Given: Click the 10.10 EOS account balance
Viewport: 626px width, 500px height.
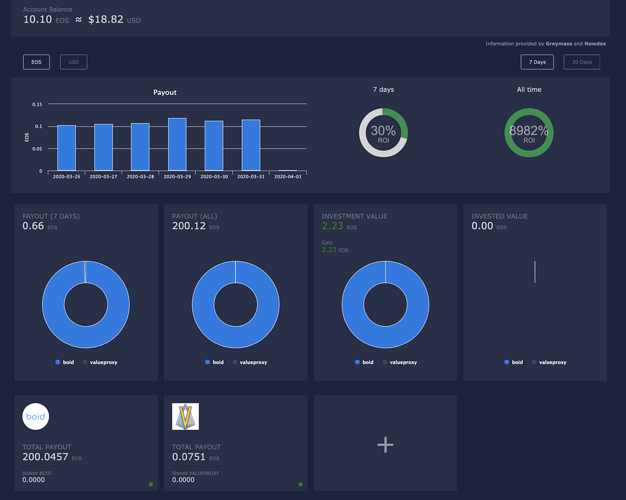Looking at the screenshot, I should click(46, 19).
